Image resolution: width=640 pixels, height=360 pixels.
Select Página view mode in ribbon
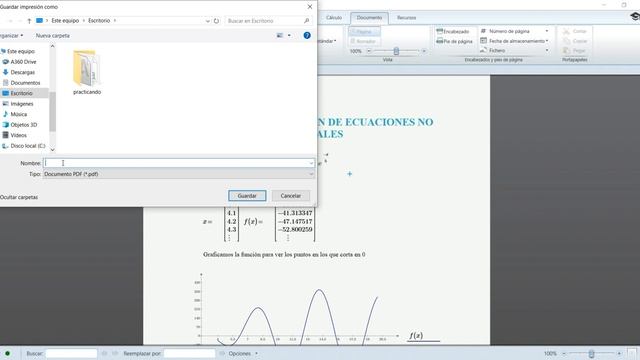point(364,31)
